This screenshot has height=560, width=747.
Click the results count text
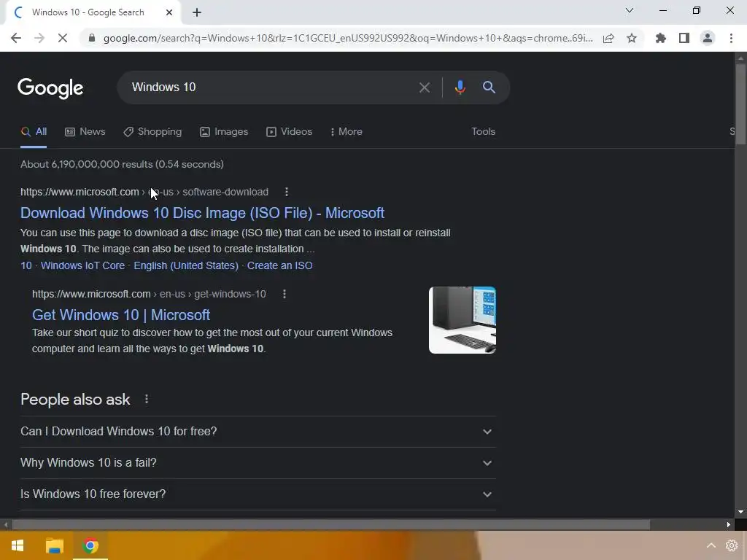(x=122, y=164)
